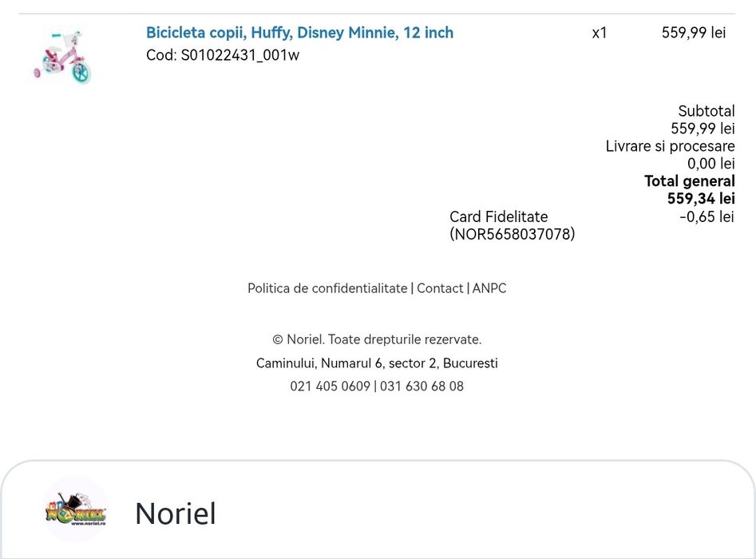Click loyalty card number NOR5658037078
The width and height of the screenshot is (756, 559).
pos(512,234)
